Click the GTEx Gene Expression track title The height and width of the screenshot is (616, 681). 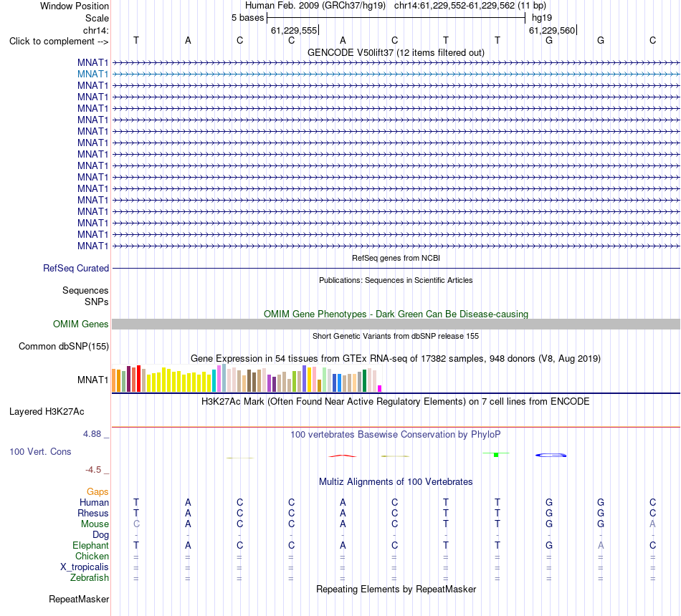tap(396, 359)
